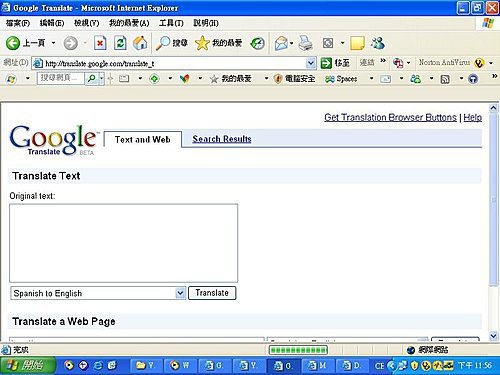
Task: Open the View (檢視) menu
Action: pyautogui.click(x=86, y=23)
